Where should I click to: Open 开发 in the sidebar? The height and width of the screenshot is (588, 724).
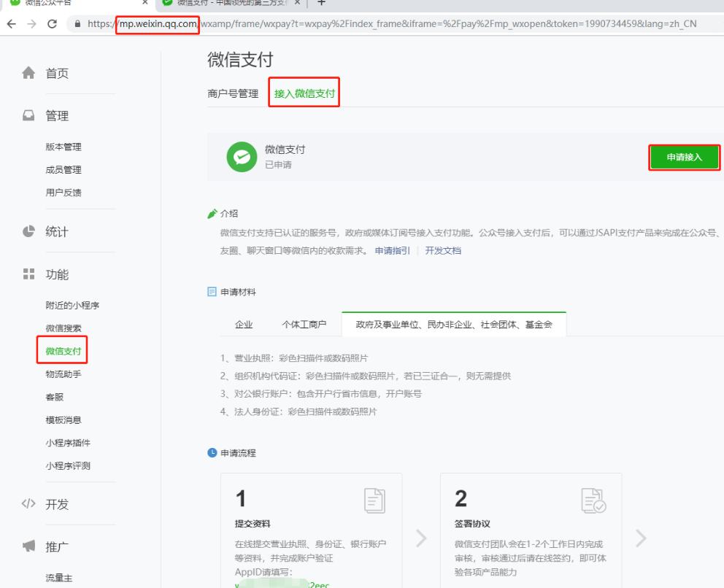tap(57, 504)
